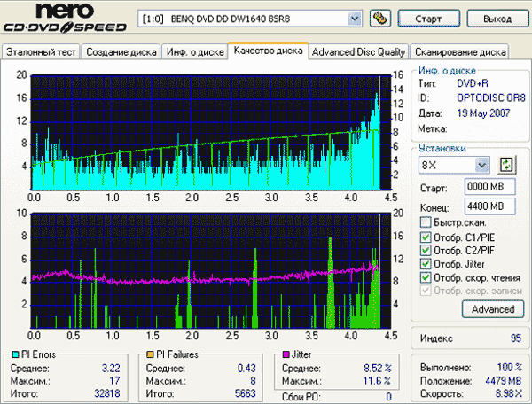Screen dimensions: 532x404
Task: Open drive options icon next to drive selector
Action: pos(380,19)
